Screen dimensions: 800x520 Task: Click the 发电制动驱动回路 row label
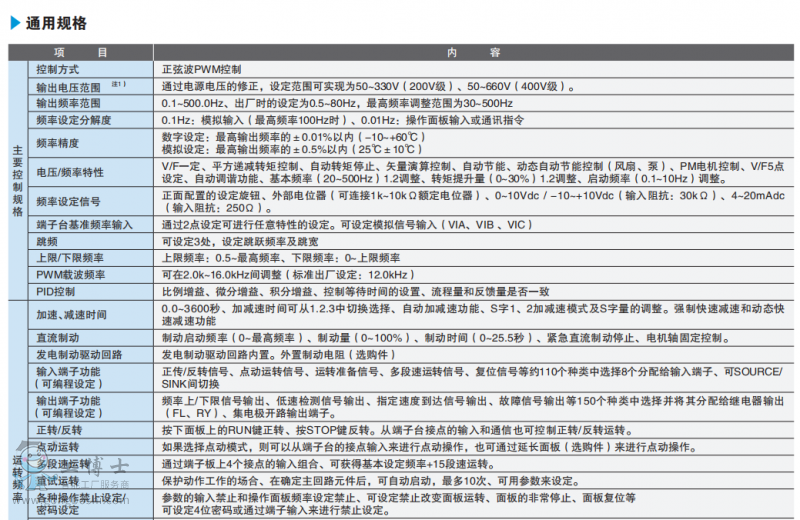[x=79, y=355]
